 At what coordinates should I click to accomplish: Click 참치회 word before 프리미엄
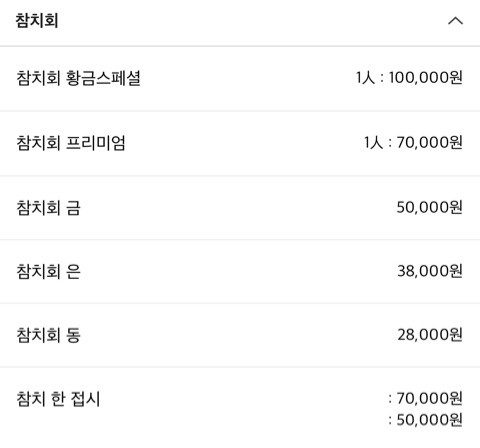pos(38,143)
